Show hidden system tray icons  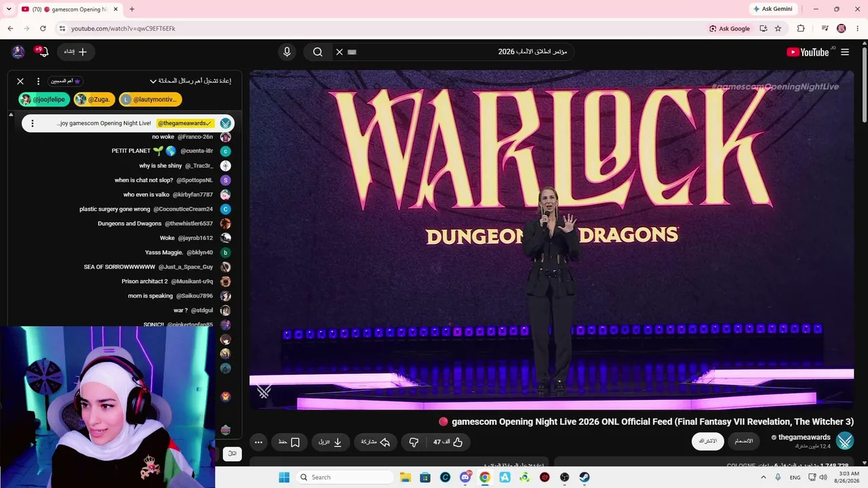[x=763, y=477]
